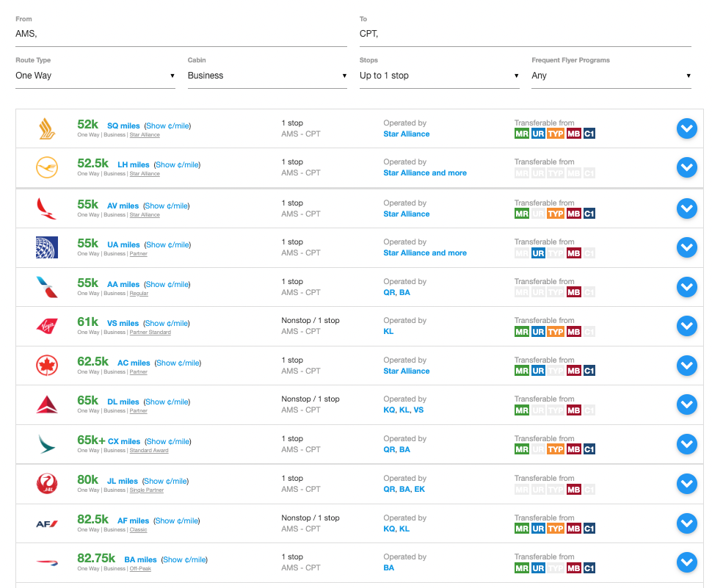This screenshot has width=712, height=588.
Task: Open the Frequent Flyer Programs dropdown
Action: point(611,76)
